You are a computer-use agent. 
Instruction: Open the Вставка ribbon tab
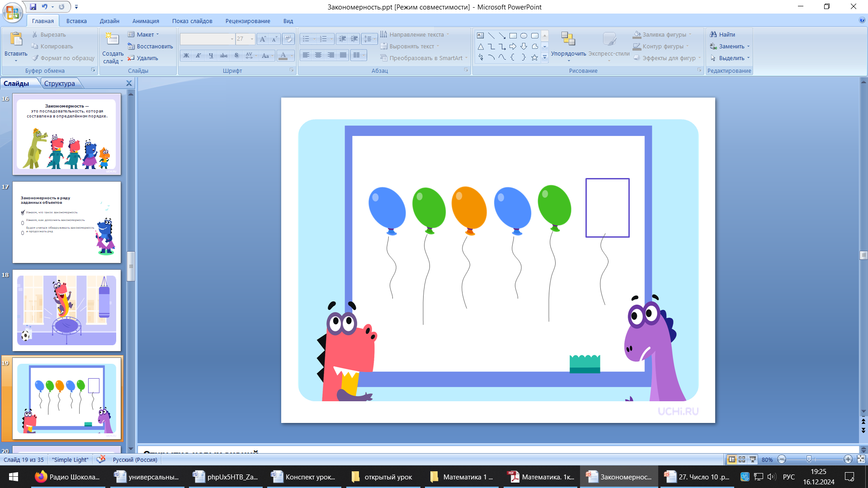76,21
